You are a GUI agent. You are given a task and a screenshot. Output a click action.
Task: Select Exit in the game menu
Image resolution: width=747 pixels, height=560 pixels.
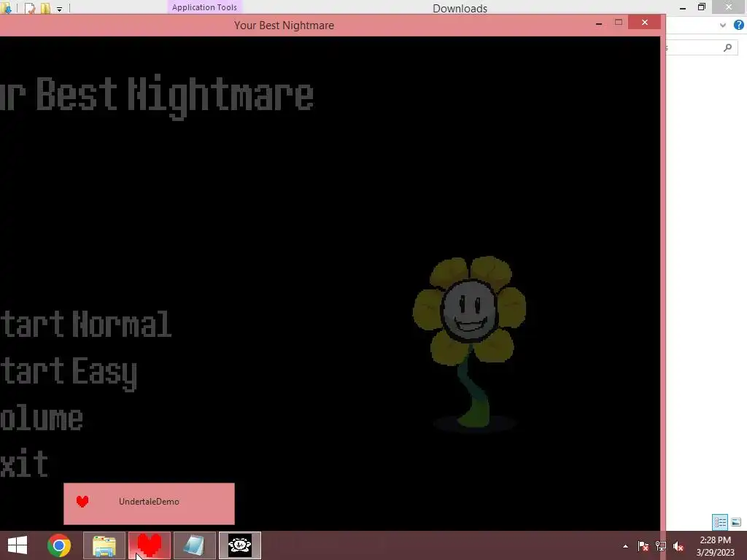pos(24,463)
